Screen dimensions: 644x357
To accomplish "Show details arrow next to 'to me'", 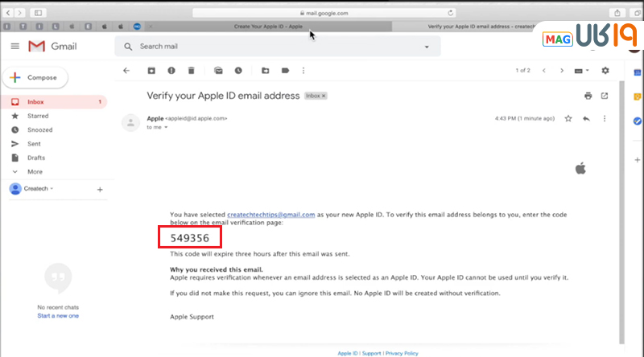I will (166, 127).
